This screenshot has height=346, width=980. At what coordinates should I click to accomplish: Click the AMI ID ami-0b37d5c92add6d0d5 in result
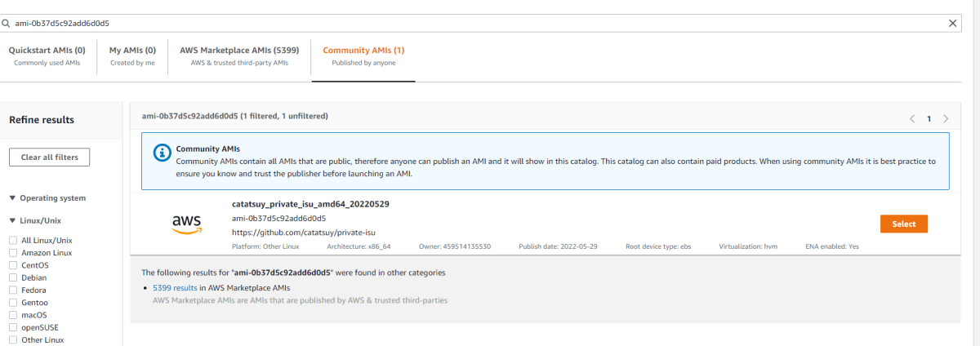pyautogui.click(x=278, y=219)
